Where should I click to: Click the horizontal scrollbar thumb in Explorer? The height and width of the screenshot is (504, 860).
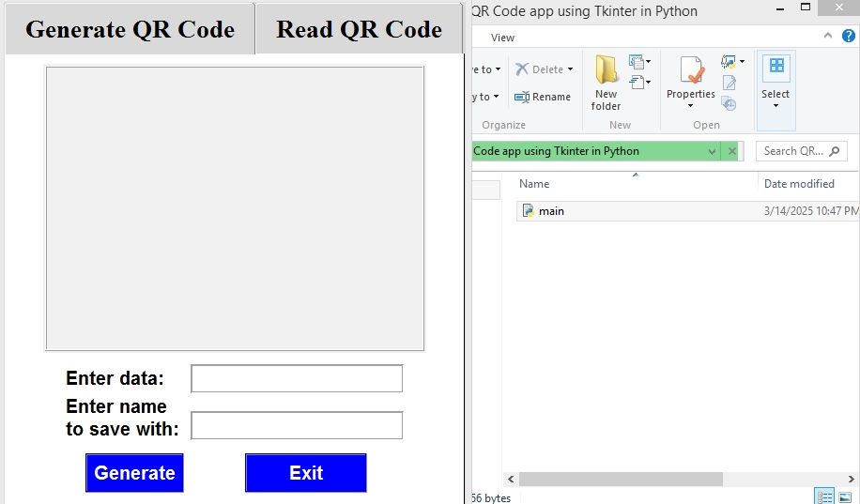(x=621, y=479)
